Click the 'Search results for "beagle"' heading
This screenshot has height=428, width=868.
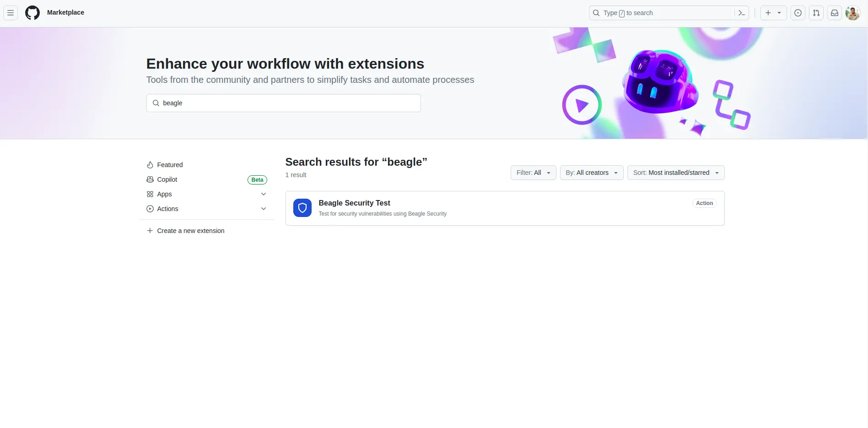click(356, 162)
